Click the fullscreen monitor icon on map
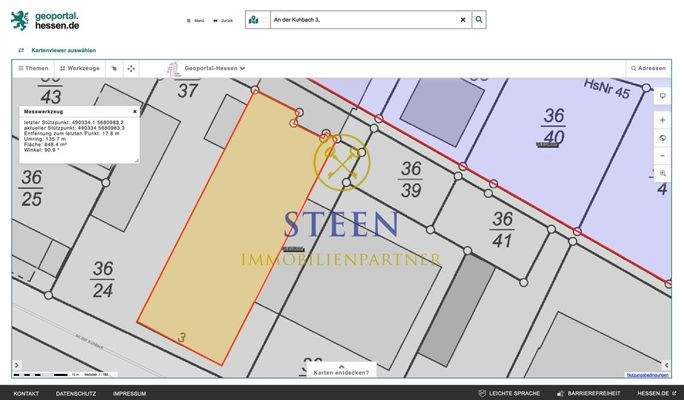The image size is (684, 400). (x=662, y=96)
